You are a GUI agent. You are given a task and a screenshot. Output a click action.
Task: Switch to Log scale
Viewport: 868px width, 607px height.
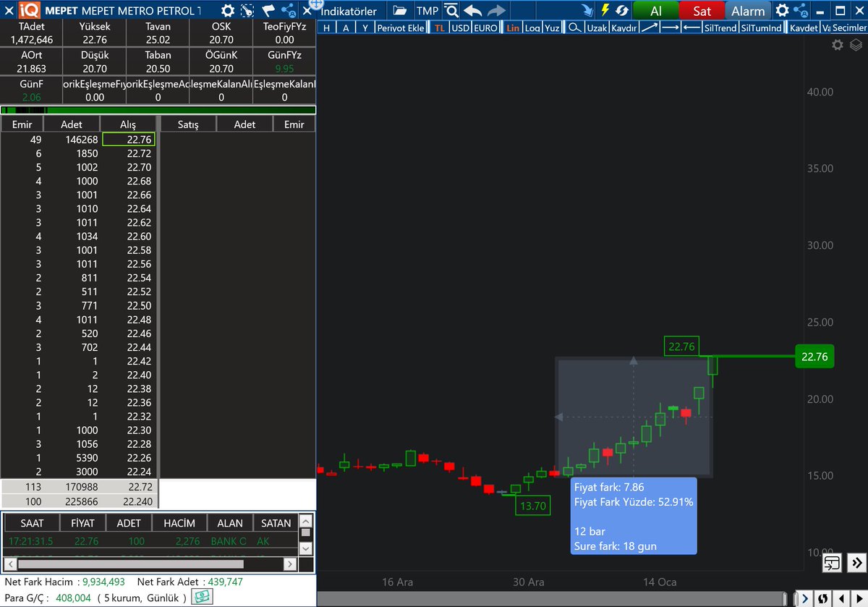[x=532, y=27]
